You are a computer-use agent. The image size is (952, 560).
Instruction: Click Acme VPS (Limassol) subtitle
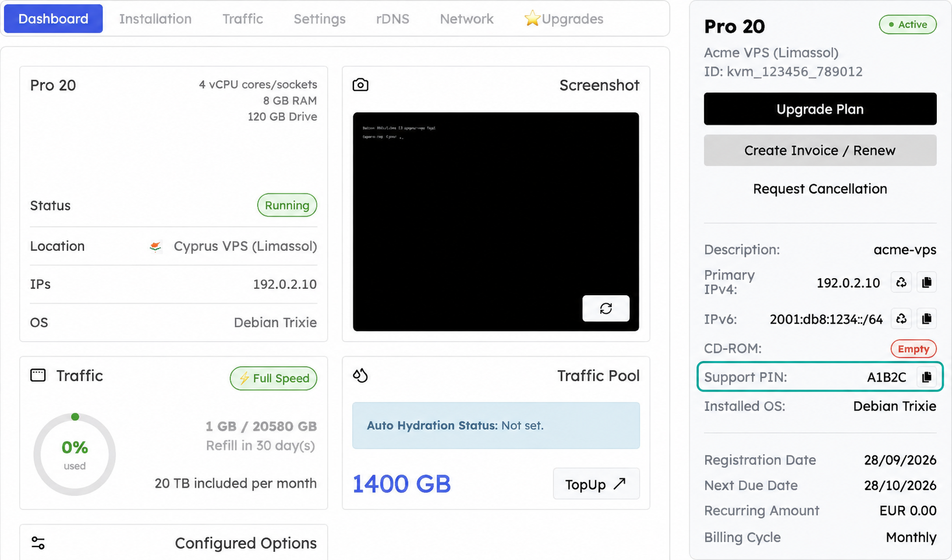point(771,52)
